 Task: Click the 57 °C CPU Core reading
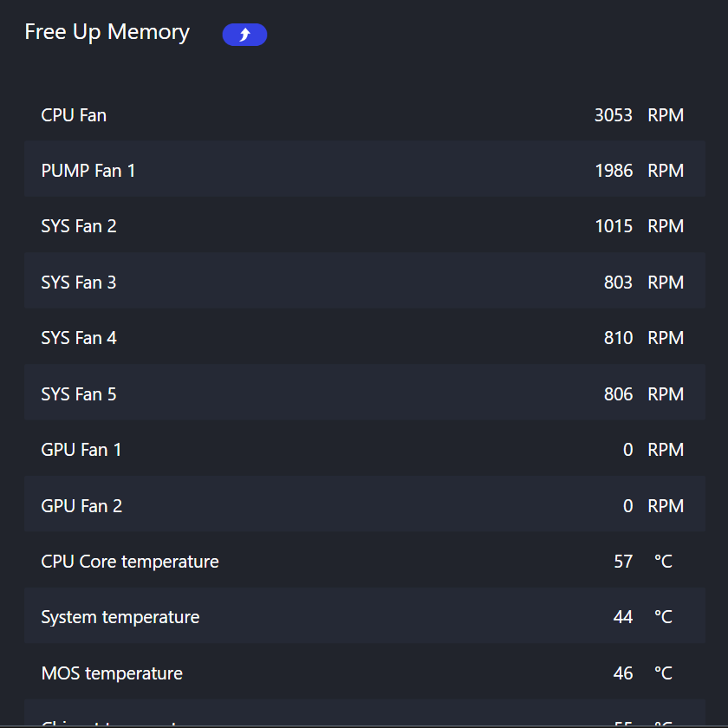[643, 562]
